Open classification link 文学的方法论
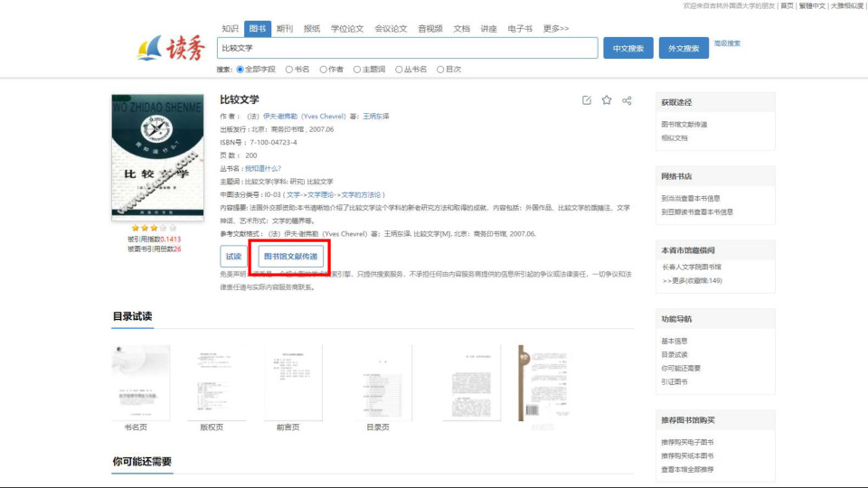The height and width of the screenshot is (488, 868). tap(361, 195)
